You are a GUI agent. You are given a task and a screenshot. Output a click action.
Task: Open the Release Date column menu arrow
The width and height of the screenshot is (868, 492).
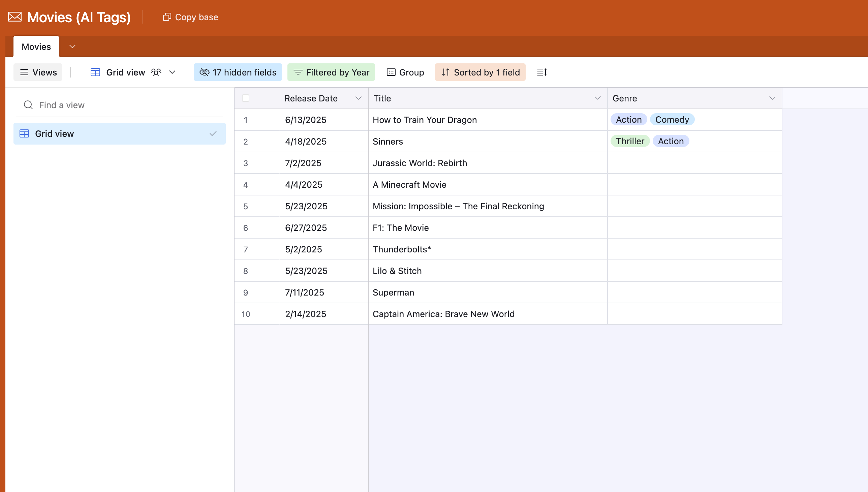(359, 98)
